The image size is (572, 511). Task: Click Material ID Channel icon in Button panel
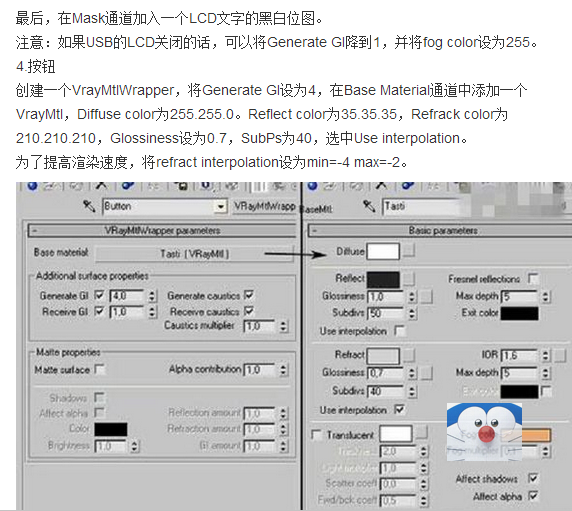click(206, 186)
